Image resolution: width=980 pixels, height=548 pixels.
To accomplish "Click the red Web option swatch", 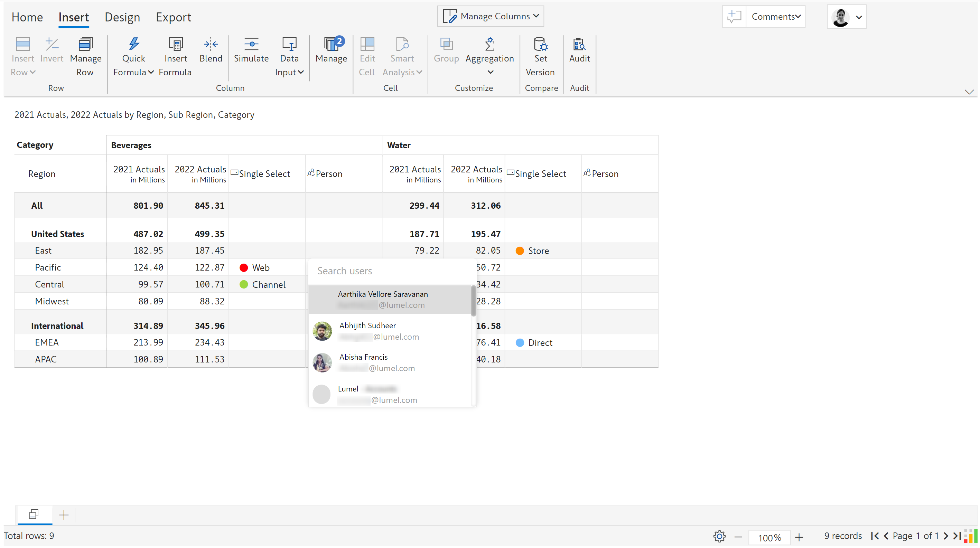I will click(x=244, y=268).
